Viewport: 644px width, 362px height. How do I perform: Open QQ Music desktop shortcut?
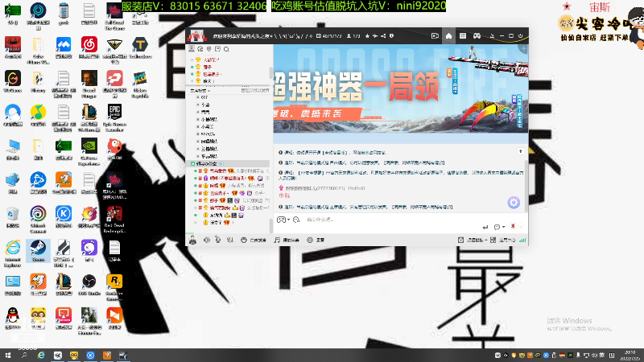click(38, 115)
